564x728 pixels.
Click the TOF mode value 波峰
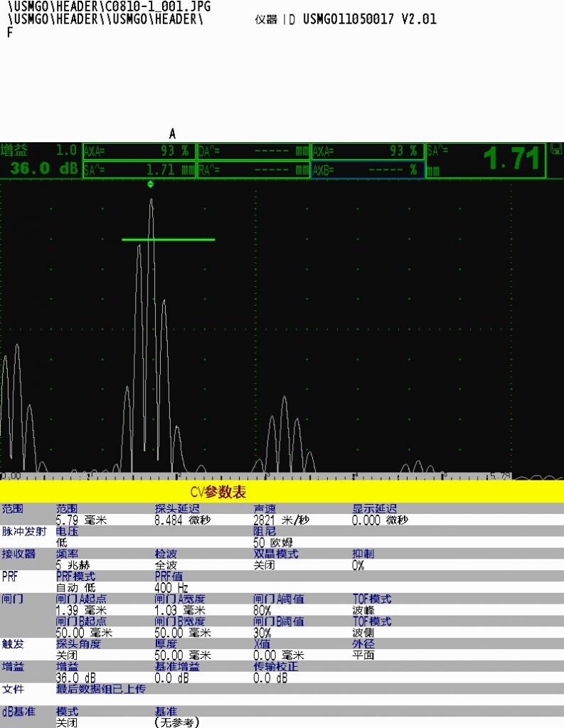[x=363, y=610]
